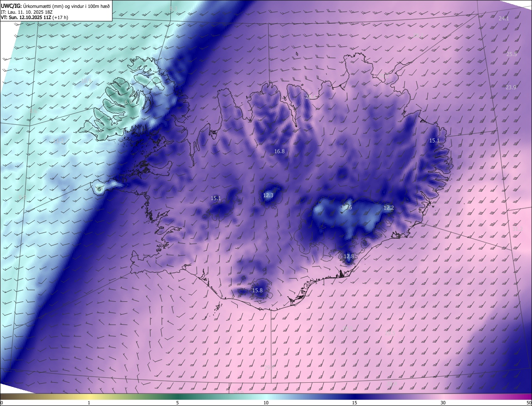Click the 10.9 value west of the Westfjords

86,80
